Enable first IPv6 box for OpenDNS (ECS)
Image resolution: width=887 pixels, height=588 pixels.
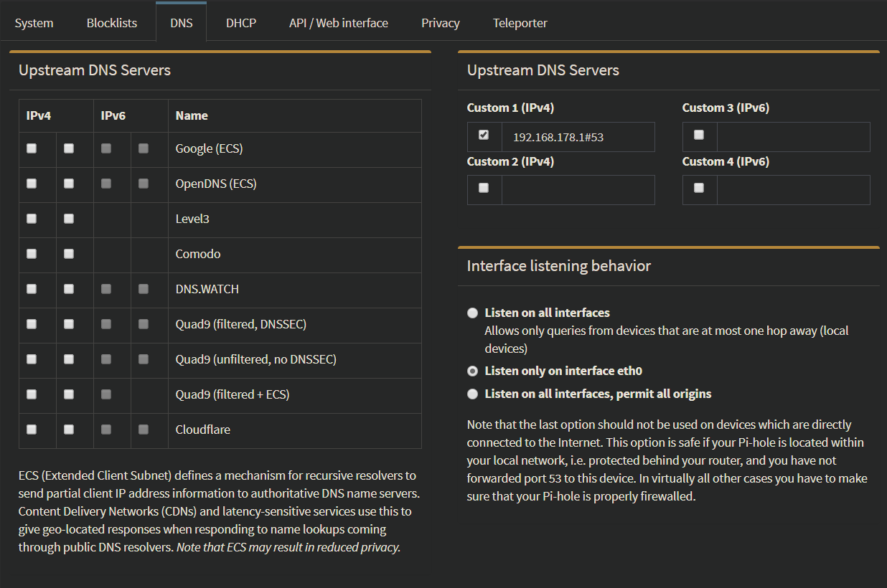coord(106,184)
